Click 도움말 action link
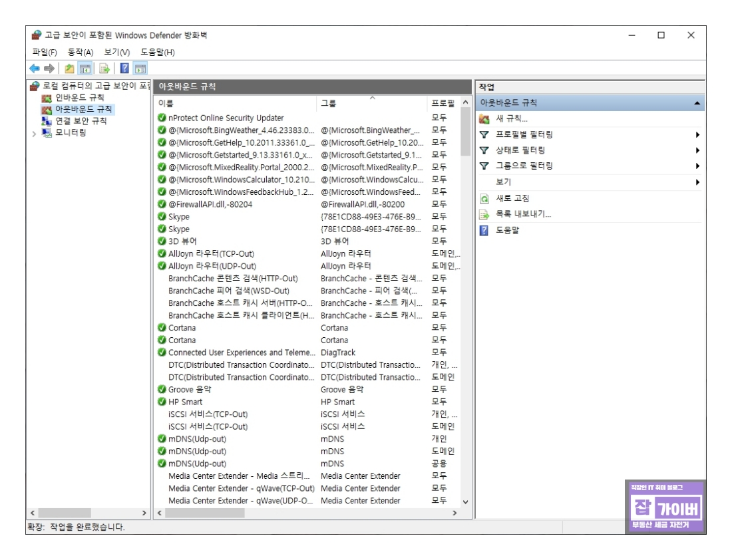The image size is (732, 560). [x=508, y=230]
